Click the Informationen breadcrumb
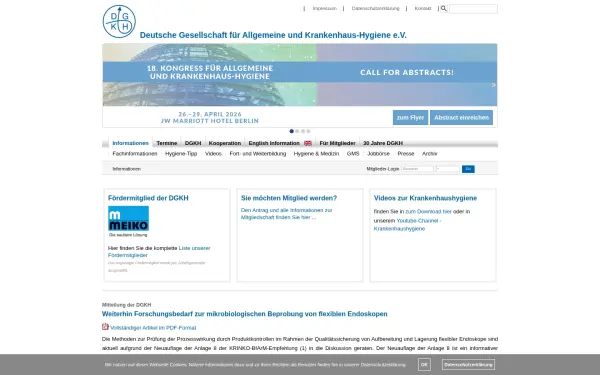600x375 pixels. (x=127, y=169)
